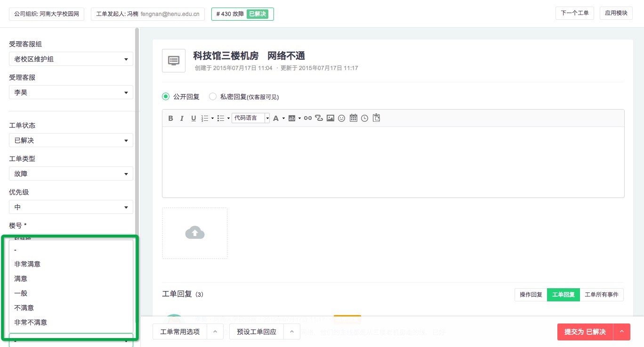644x347 pixels.
Task: Open the emoticon picker
Action: coord(342,118)
